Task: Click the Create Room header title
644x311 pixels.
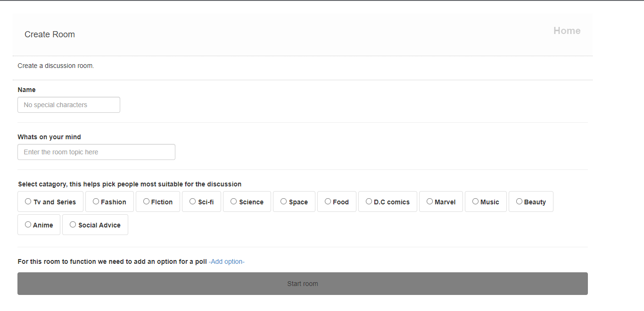Action: pyautogui.click(x=50, y=34)
